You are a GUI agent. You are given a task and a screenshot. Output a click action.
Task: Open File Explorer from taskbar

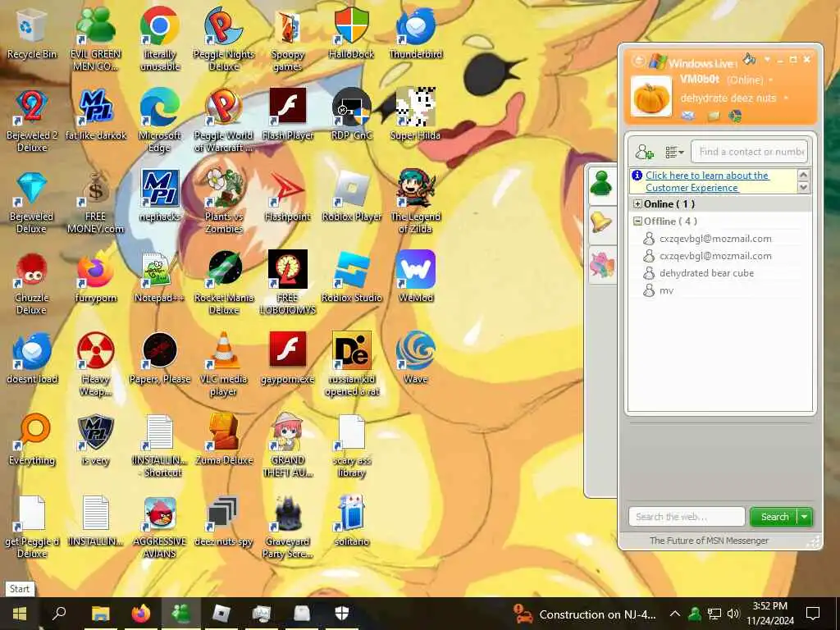click(x=100, y=614)
